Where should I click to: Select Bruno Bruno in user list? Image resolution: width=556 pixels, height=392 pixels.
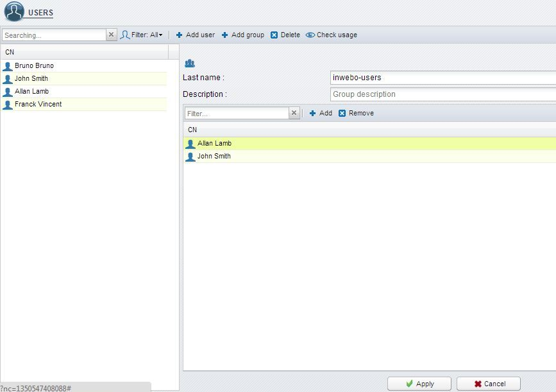point(34,66)
